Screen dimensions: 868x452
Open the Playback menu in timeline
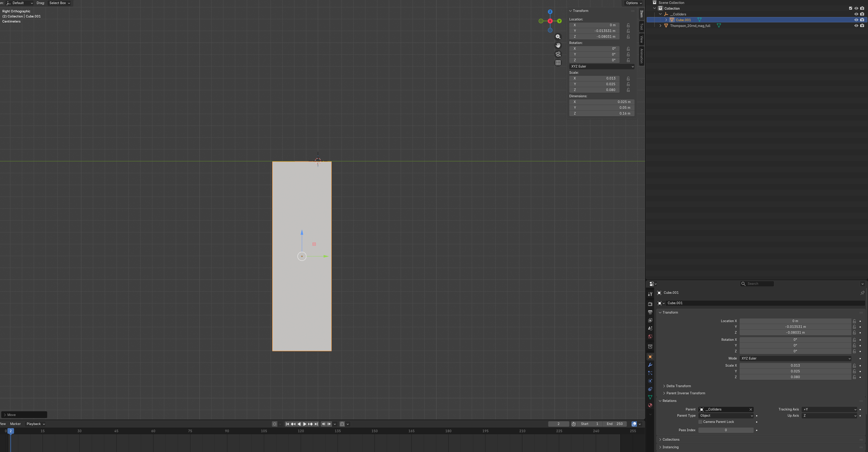coord(35,424)
